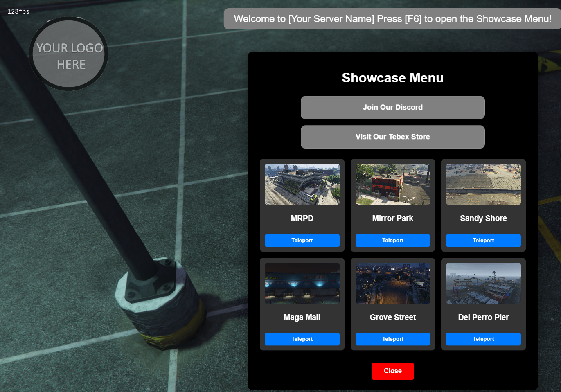Click the Del Perro Pier thumbnail
The height and width of the screenshot is (392, 561).
pyautogui.click(x=483, y=283)
